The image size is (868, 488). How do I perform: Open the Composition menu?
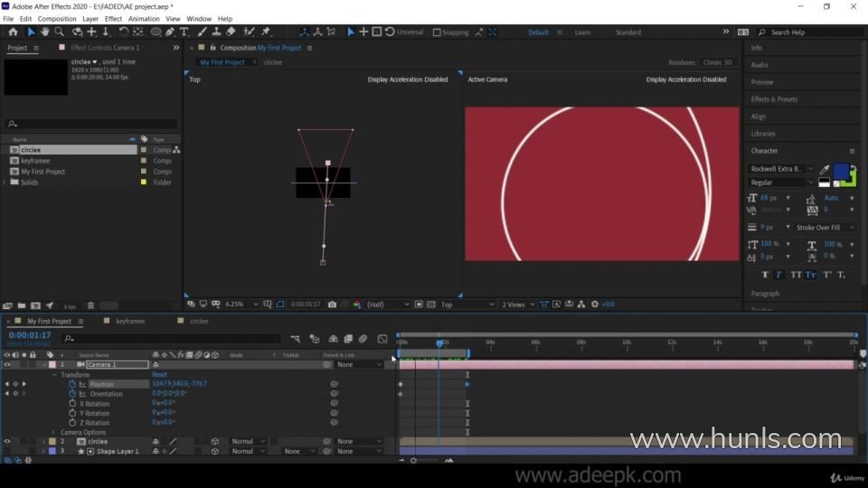tap(57, 18)
